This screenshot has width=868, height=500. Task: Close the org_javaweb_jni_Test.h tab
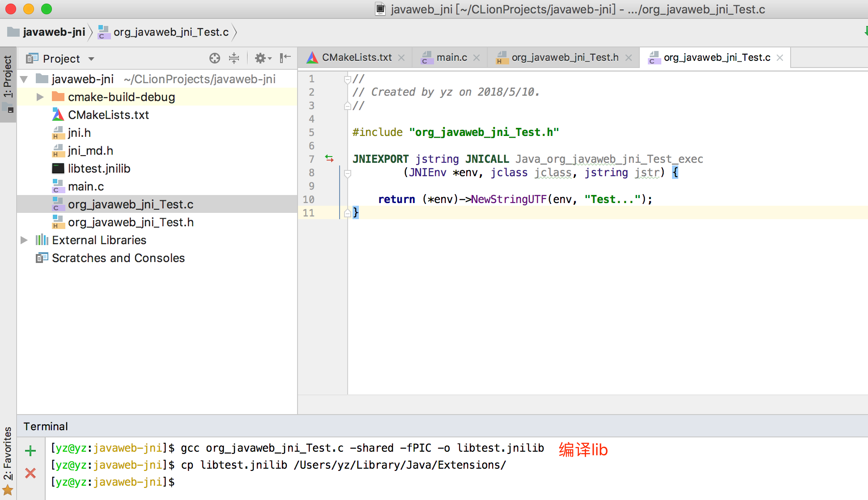pos(629,58)
